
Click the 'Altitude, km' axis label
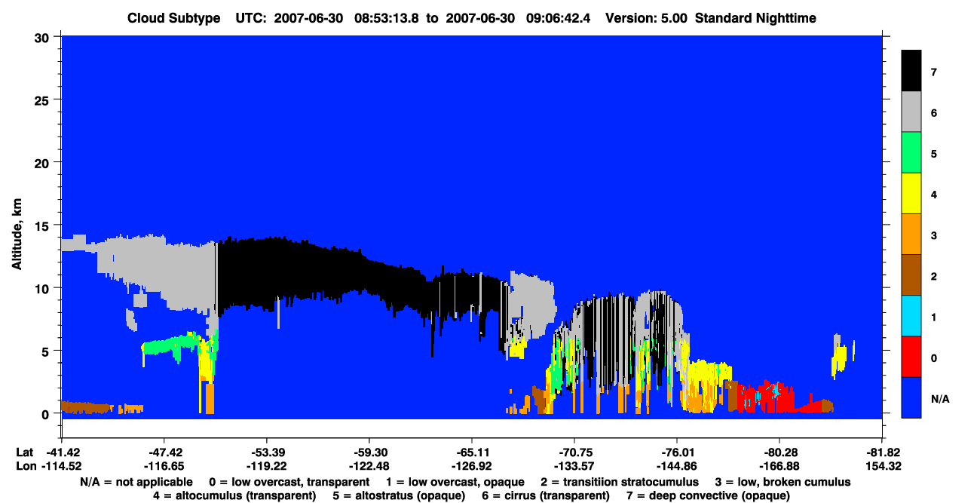16,235
